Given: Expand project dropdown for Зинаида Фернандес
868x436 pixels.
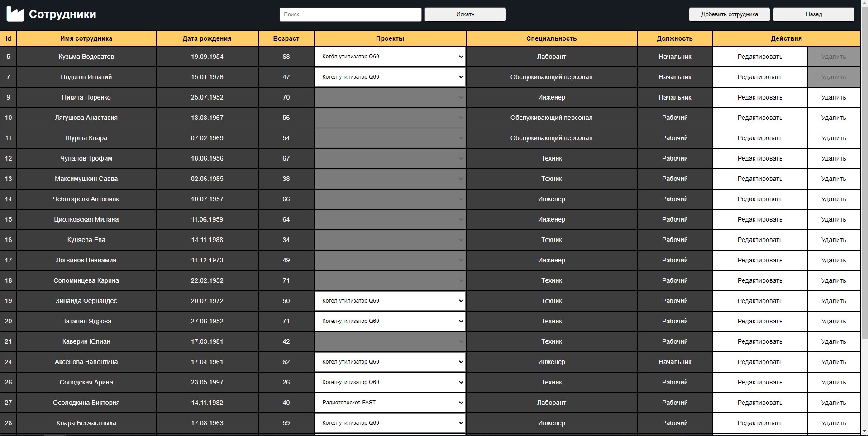Looking at the screenshot, I should coord(390,301).
